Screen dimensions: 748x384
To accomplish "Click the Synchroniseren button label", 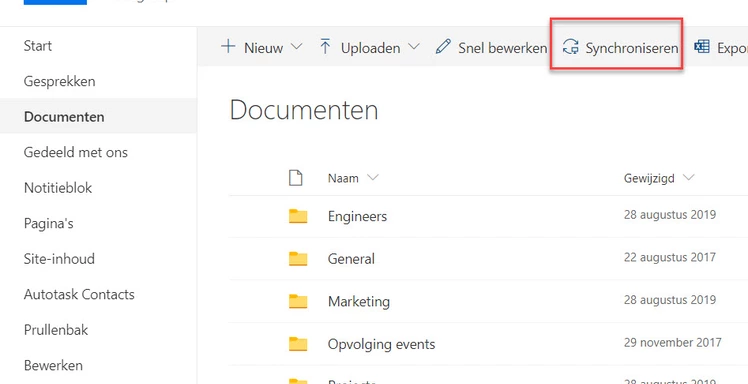I will [632, 48].
